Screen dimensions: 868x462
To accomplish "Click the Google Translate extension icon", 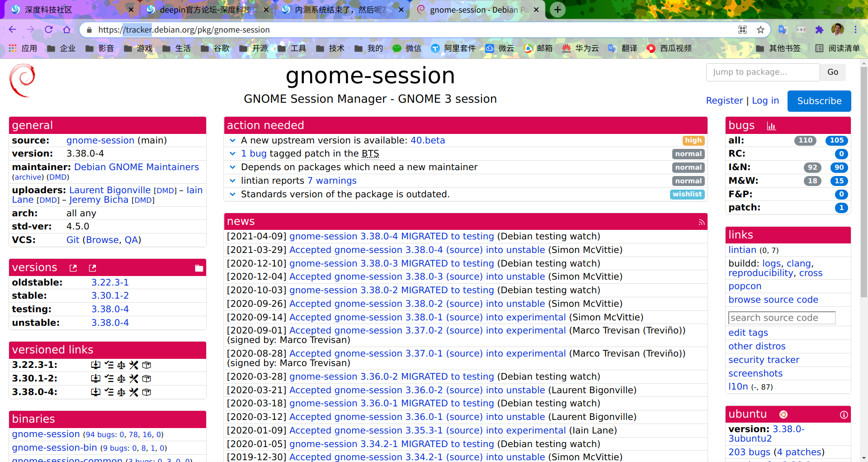I will tap(783, 29).
